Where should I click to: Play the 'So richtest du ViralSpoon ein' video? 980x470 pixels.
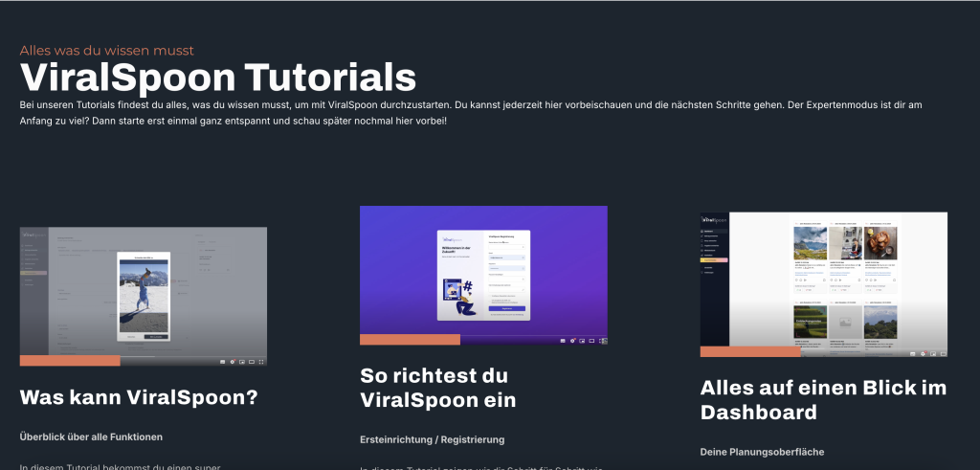tap(483, 275)
